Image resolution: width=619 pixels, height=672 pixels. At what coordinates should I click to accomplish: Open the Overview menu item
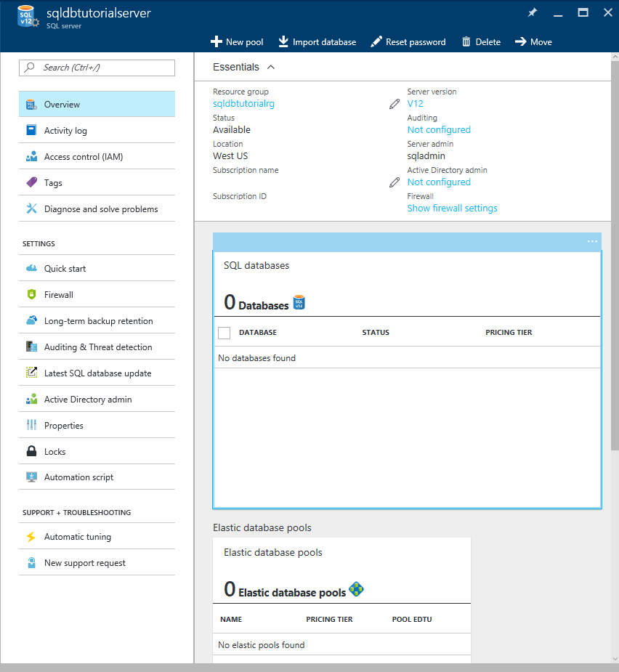point(97,104)
